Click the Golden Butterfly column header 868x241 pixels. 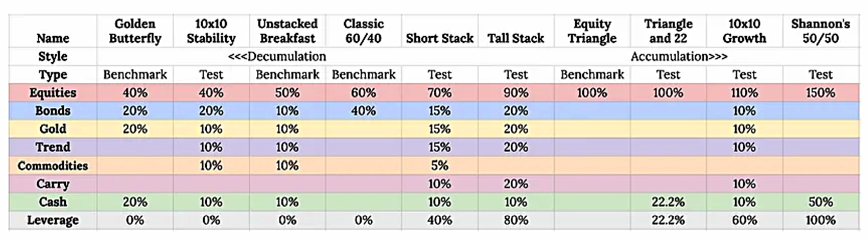pos(135,31)
